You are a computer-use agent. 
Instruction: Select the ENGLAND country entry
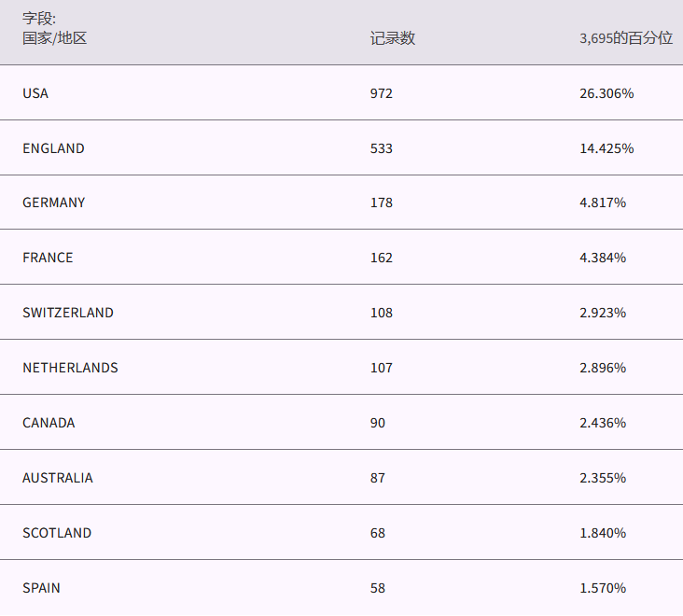pyautogui.click(x=53, y=148)
